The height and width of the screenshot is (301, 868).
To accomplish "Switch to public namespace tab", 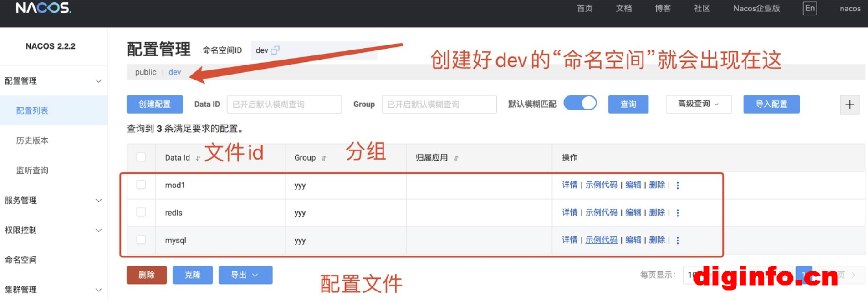I will [x=146, y=72].
